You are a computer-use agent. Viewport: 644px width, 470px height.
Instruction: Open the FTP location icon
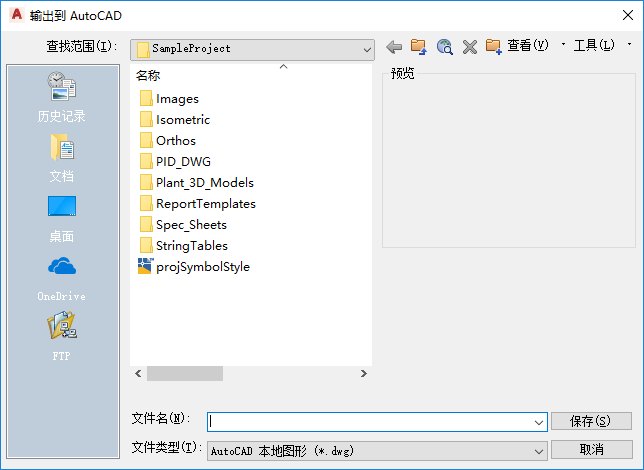(62, 336)
